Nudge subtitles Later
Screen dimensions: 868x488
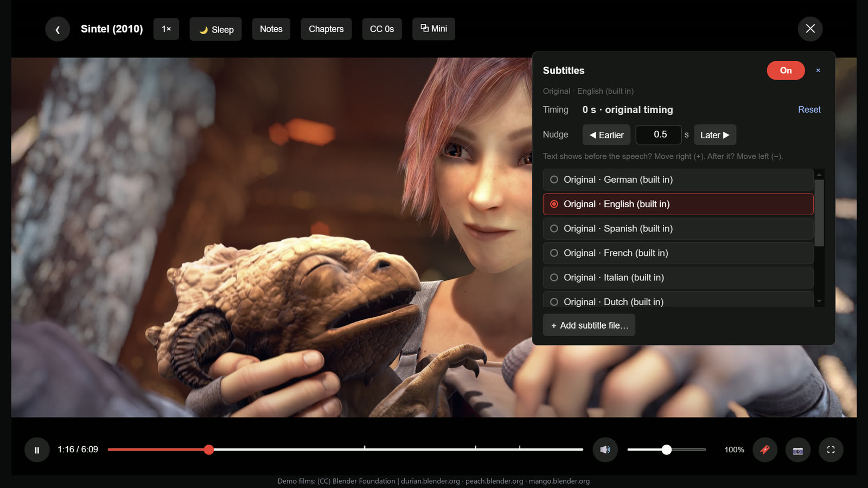[715, 135]
